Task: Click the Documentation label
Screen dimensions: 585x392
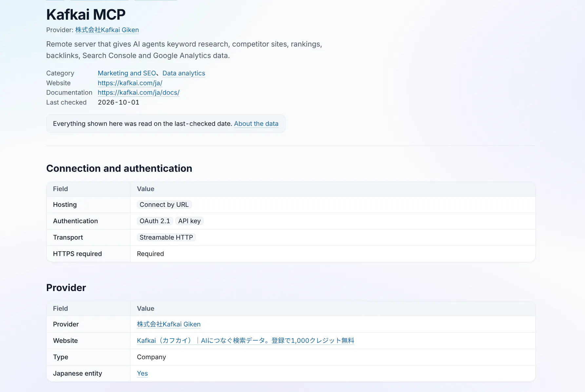Action: coord(69,92)
